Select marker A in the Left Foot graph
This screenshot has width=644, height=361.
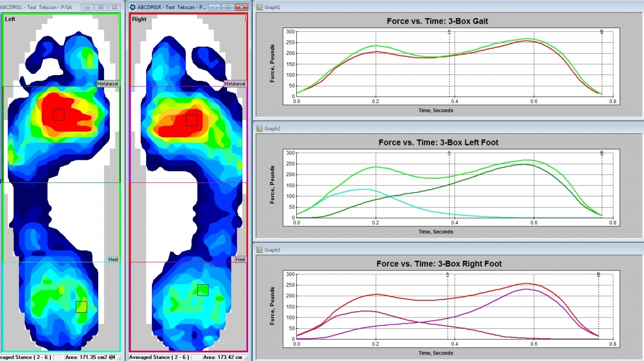click(449, 153)
